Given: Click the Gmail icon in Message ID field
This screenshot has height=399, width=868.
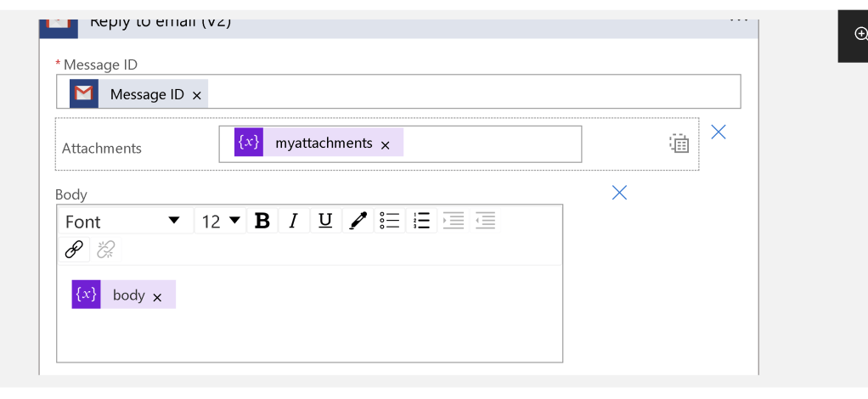Looking at the screenshot, I should (83, 93).
